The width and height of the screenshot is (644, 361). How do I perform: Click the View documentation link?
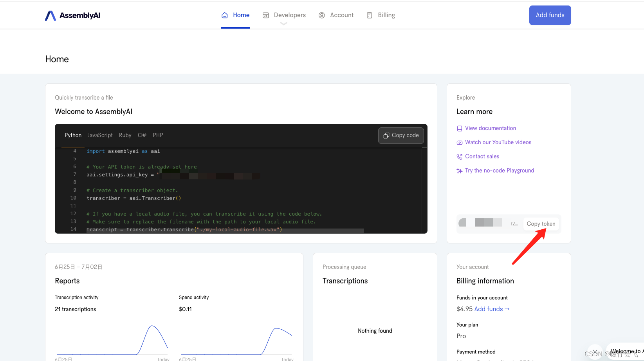tap(491, 128)
